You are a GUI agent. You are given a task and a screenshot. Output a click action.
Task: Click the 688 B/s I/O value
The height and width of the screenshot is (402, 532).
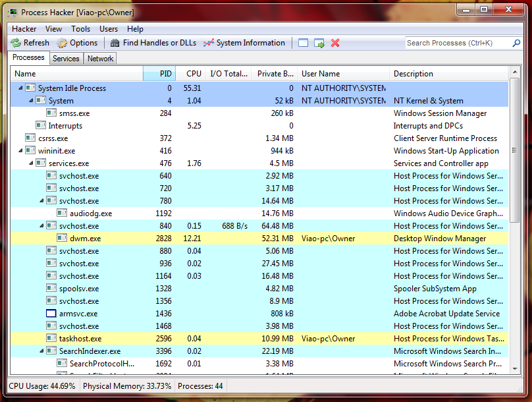235,226
